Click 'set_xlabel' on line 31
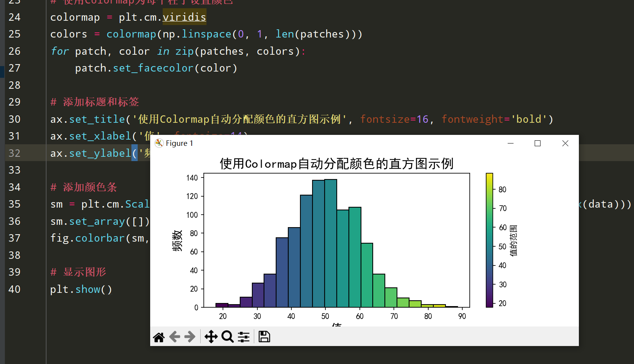 tap(100, 136)
